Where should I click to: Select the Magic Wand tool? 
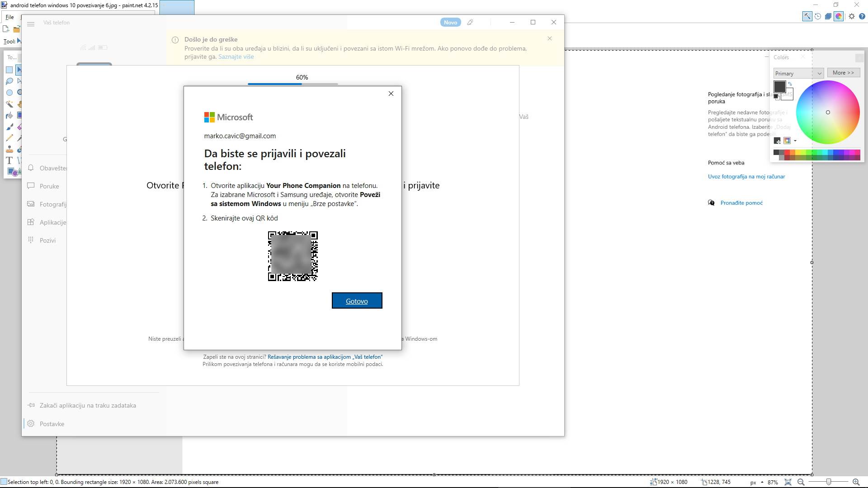pos(9,103)
